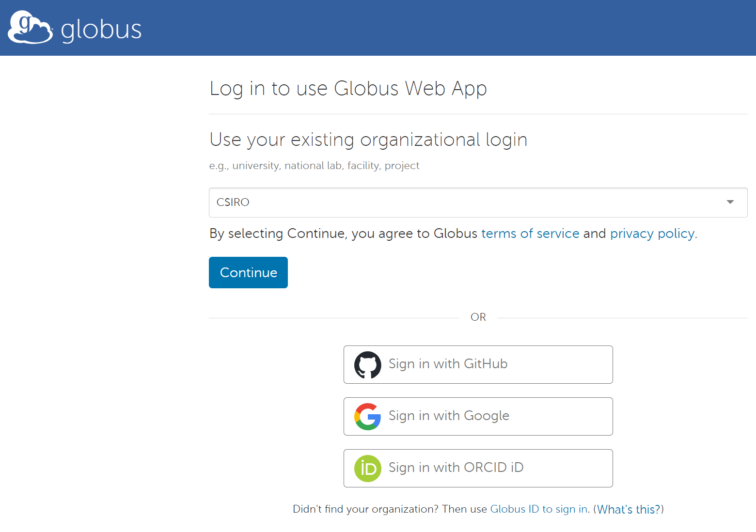This screenshot has height=532, width=756.
Task: Click the Log in to use Globus Web App heading
Action: (348, 89)
